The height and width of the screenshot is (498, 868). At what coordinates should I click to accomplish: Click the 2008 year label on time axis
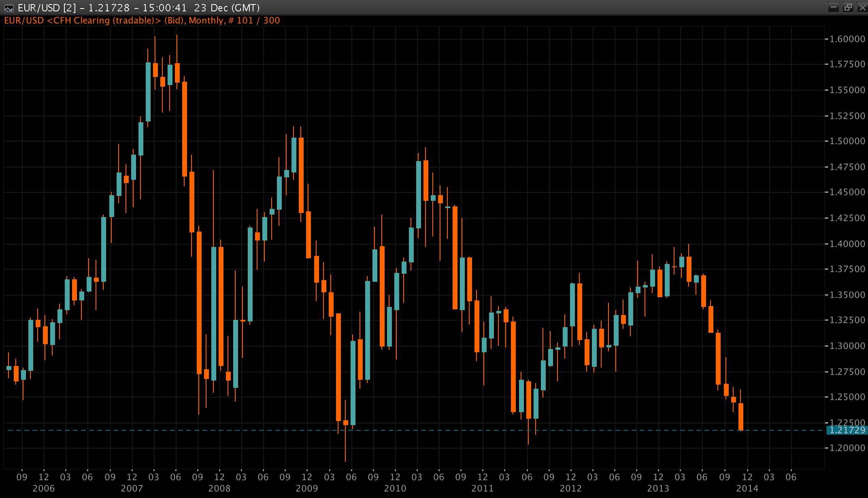pyautogui.click(x=219, y=488)
